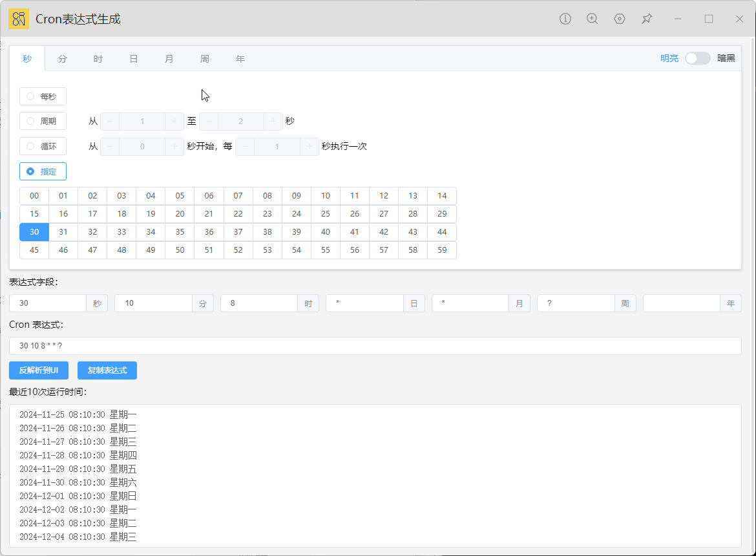Viewport: 756px width, 556px height.
Task: Click the 复制表达式 button
Action: 107,370
